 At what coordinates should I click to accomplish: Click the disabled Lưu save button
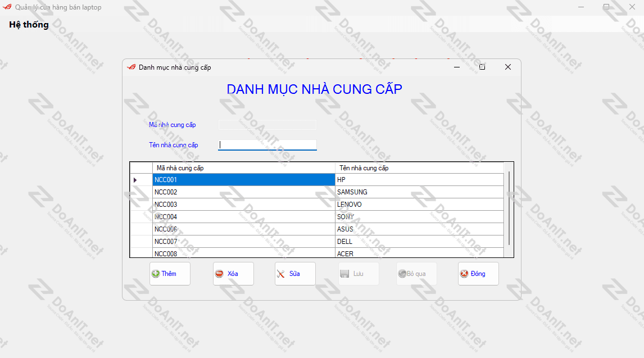(x=358, y=274)
